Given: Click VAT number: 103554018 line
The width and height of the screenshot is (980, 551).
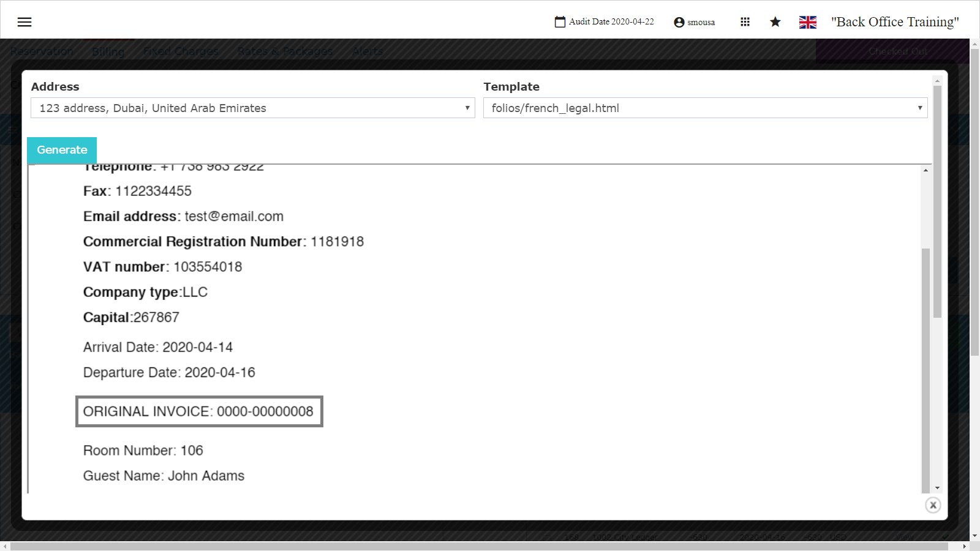Looking at the screenshot, I should click(x=162, y=267).
